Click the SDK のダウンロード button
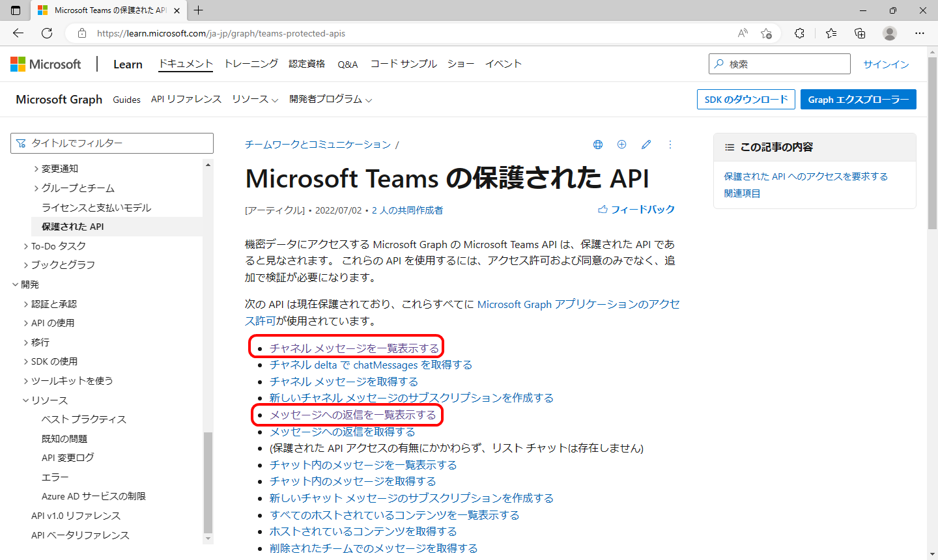938x560 pixels. click(x=746, y=99)
